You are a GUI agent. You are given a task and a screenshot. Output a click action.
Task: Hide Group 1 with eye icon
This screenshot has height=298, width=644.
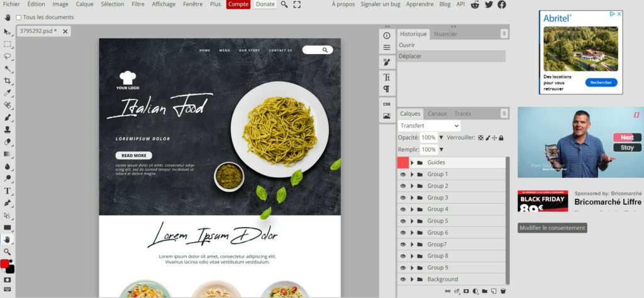click(x=403, y=174)
